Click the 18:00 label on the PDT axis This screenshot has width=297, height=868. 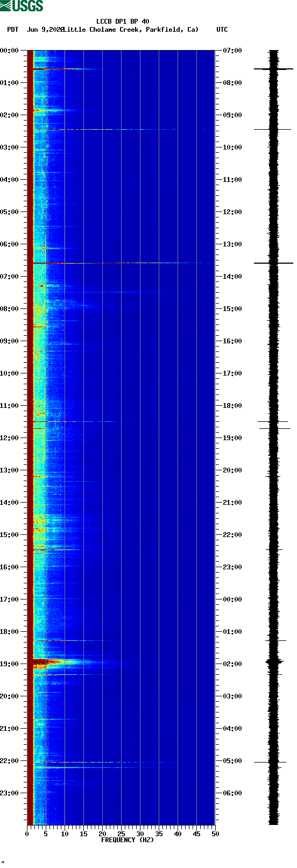[x=10, y=632]
